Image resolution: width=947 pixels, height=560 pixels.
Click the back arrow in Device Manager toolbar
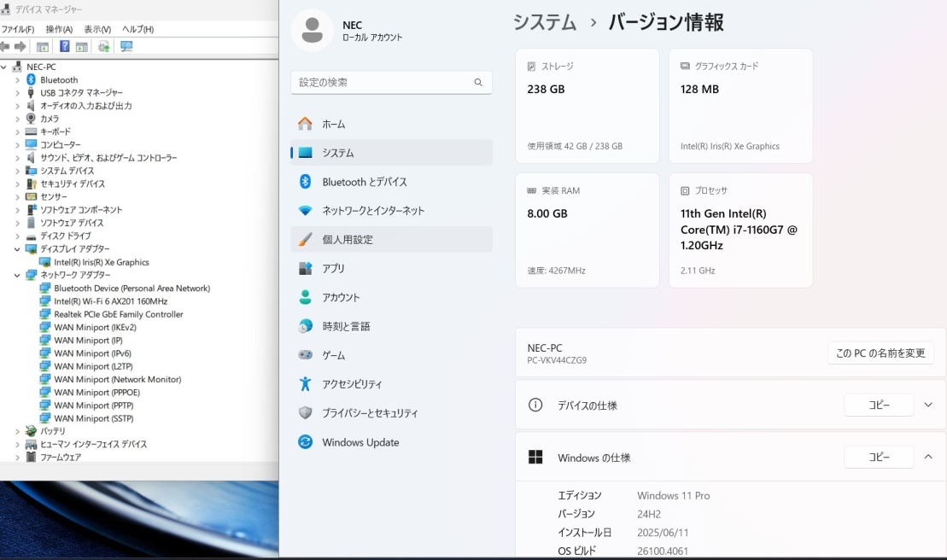(4, 46)
